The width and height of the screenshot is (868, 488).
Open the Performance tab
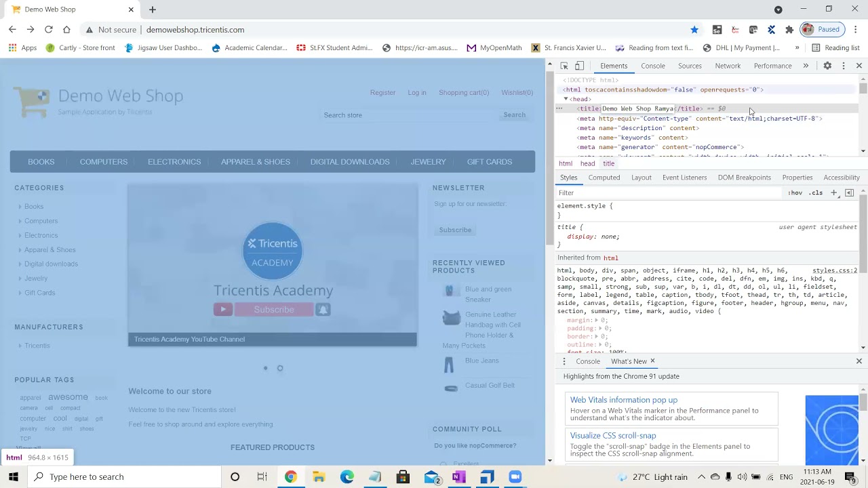click(x=773, y=66)
